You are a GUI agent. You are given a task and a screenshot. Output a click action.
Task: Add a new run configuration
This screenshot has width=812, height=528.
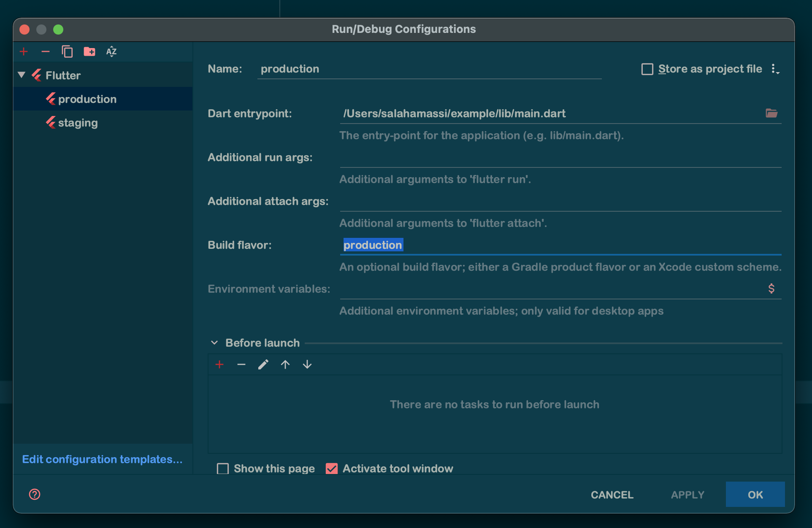[x=24, y=51]
